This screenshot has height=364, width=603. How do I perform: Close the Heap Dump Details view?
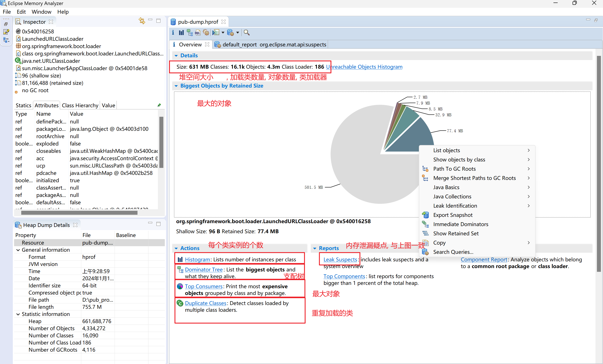click(x=75, y=225)
